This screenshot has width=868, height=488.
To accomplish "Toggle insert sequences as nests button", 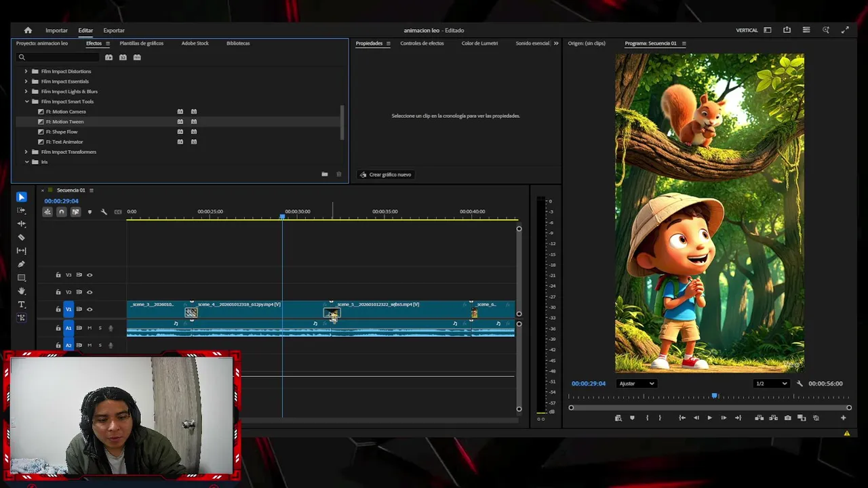I will point(47,212).
